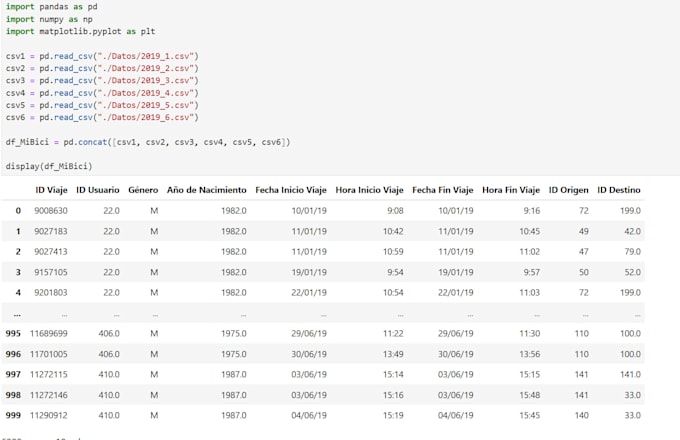Click row index 999 label
680x440 pixels.
(x=13, y=415)
